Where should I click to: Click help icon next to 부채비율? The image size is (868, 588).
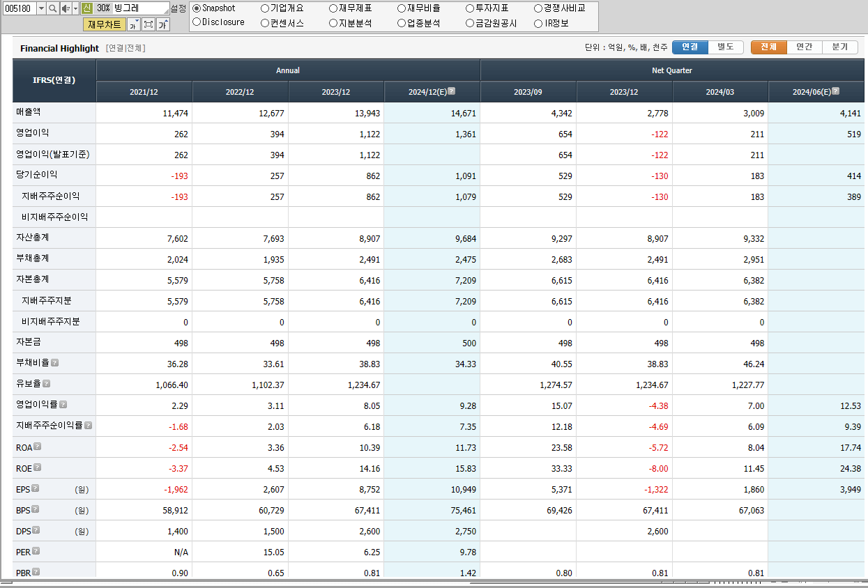coord(54,362)
